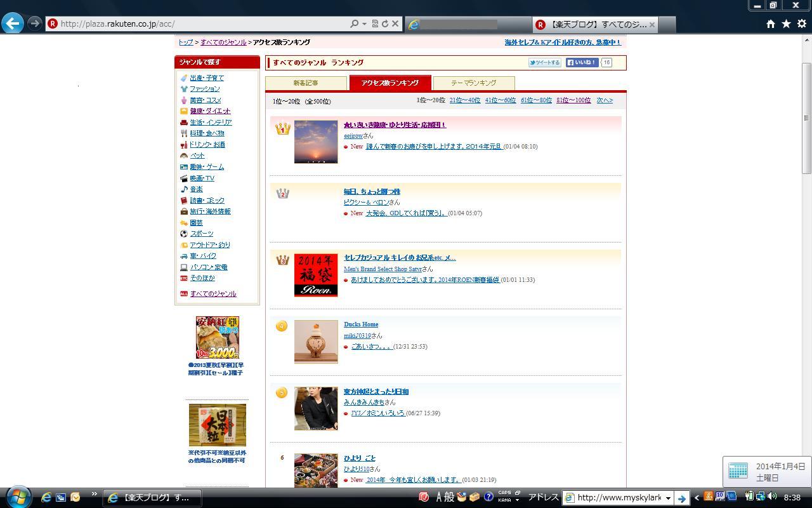Click the page vertical scrollbar thumb
The width and height of the screenshot is (812, 508).
point(806,117)
